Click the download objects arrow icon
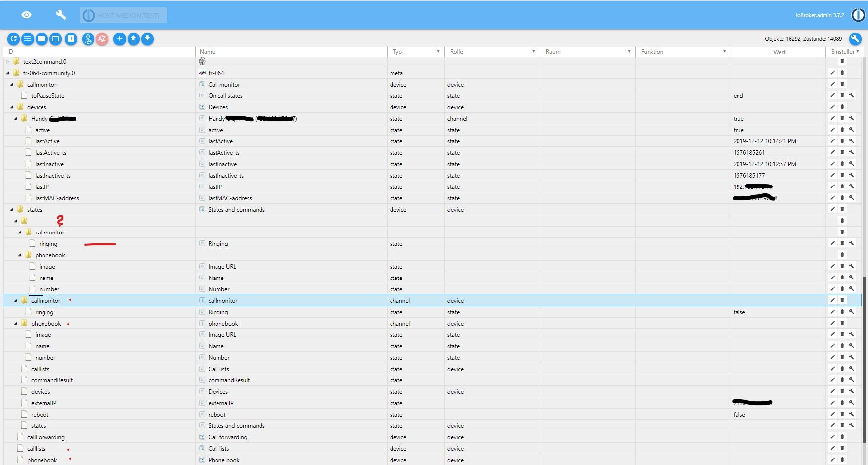 (x=147, y=39)
